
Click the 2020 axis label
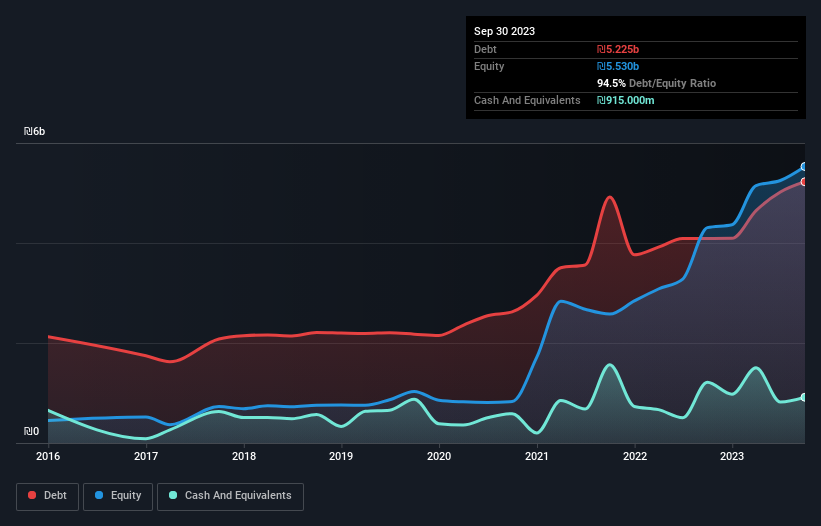tap(439, 456)
